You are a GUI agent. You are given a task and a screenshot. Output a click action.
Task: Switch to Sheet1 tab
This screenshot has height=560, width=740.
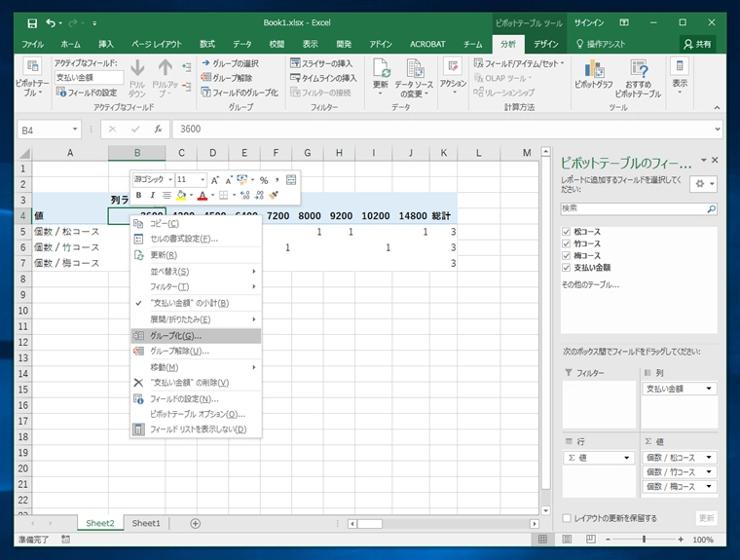coord(146,523)
